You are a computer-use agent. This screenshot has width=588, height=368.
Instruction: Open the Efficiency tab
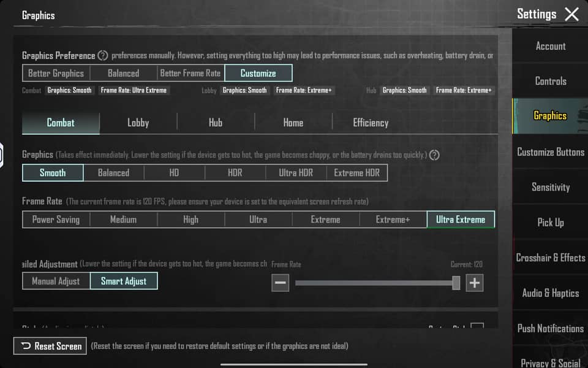[x=371, y=123]
